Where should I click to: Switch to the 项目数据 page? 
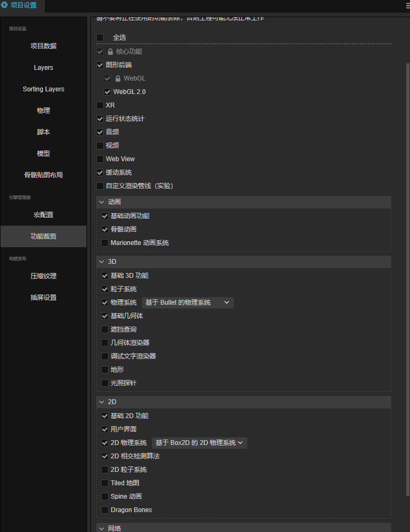(x=44, y=46)
